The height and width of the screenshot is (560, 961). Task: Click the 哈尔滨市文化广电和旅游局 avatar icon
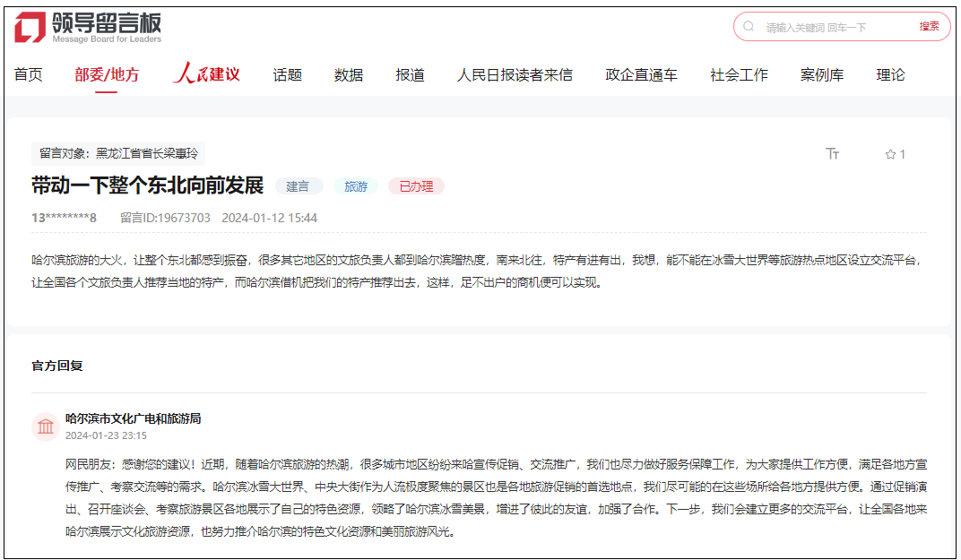pos(45,427)
